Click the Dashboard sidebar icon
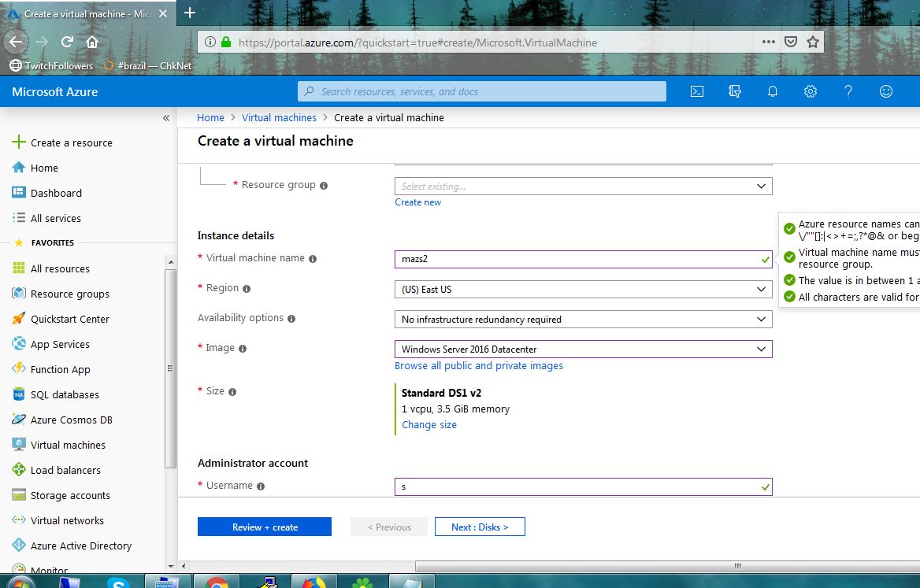The width and height of the screenshot is (920, 588). coord(19,192)
